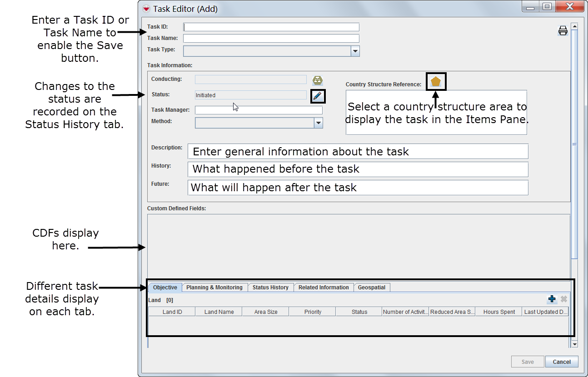Click the Task Editor window title icon

tap(146, 9)
